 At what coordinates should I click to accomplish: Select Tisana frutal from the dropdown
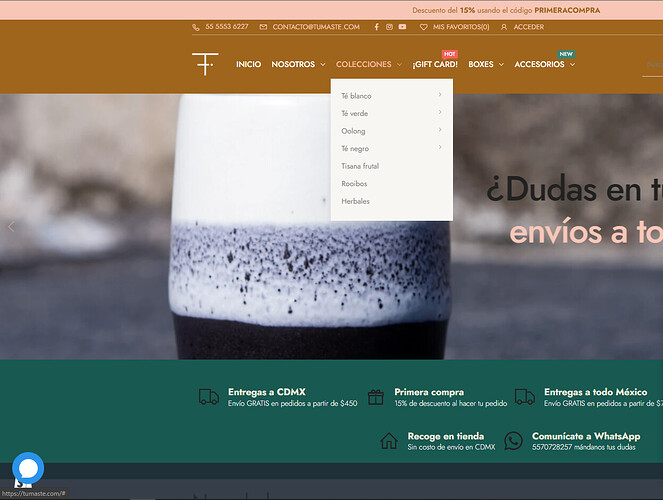tap(360, 166)
